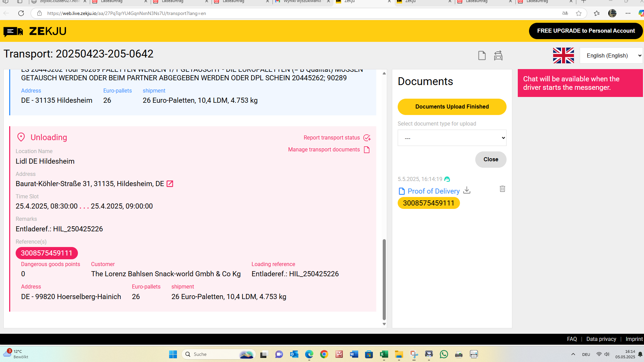644x362 pixels.
Task: Show hidden system tray icons chevron
Action: tap(573, 354)
